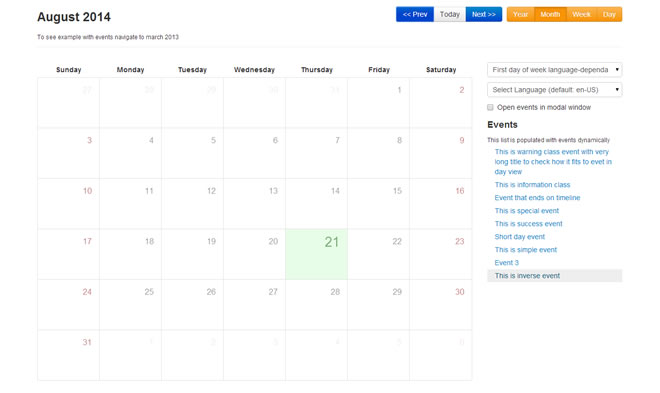This screenshot has width=660, height=393.
Task: Select Saturday August 2 cell
Action: [441, 103]
